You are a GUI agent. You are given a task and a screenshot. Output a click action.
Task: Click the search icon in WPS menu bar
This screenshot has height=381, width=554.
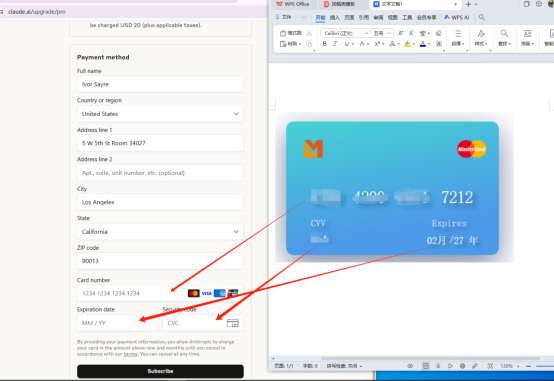[482, 17]
